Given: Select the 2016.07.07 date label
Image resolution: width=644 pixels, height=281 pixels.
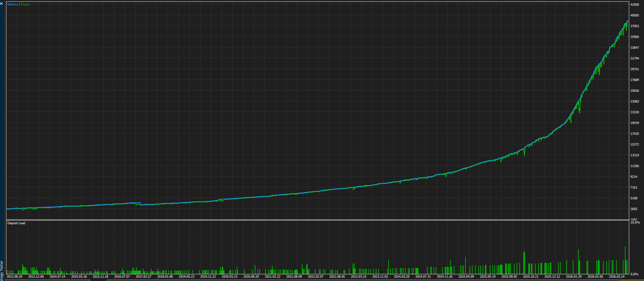Looking at the screenshot, I should pyautogui.click(x=122, y=277).
